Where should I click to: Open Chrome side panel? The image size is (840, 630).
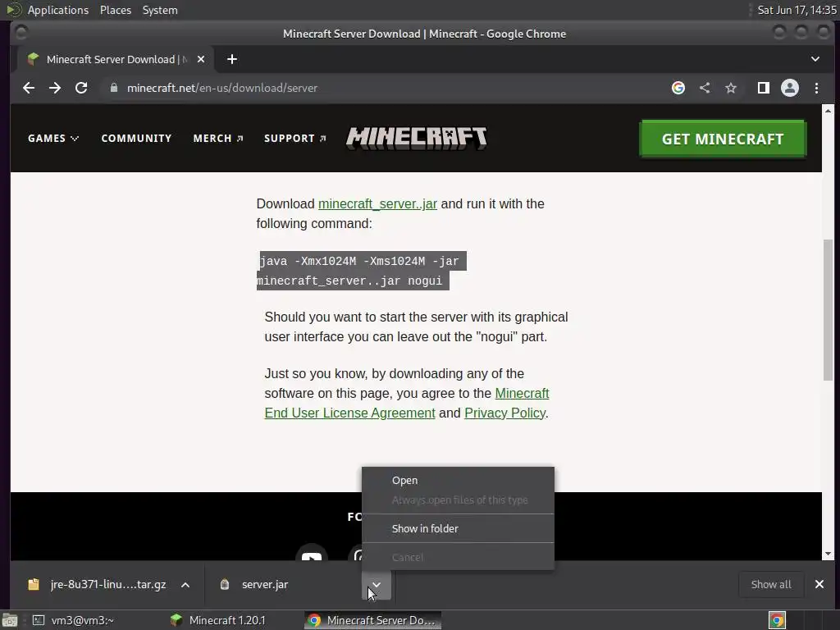(x=764, y=88)
